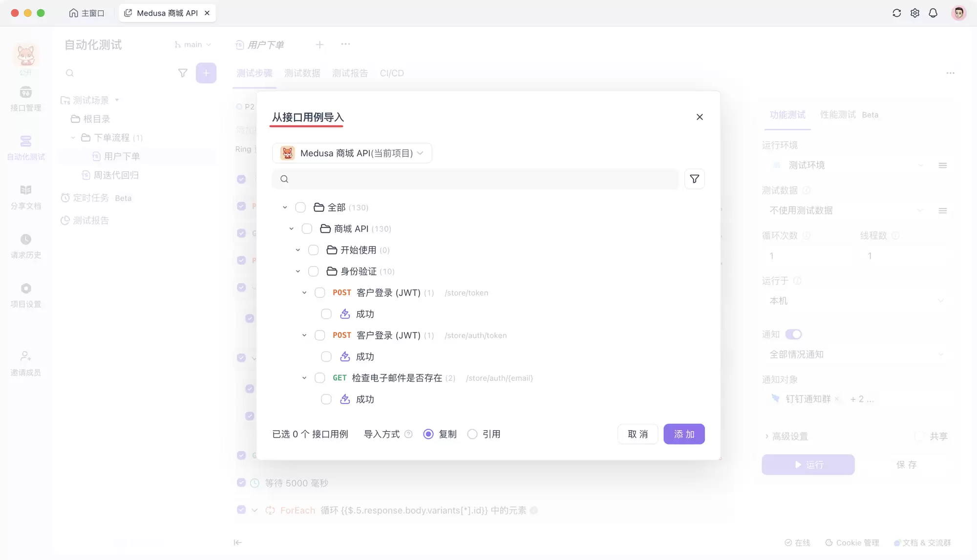
Task: Open 接口管理 in sidebar
Action: (26, 99)
